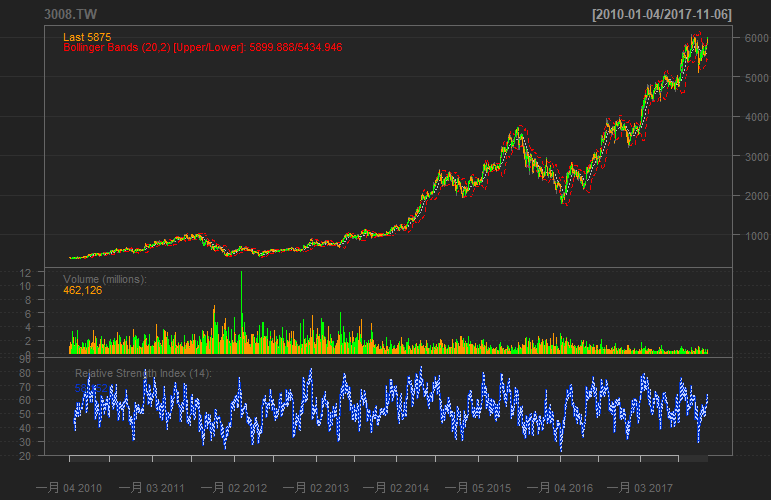Click the 一月 05 2015 date tick label
771x500 pixels.
click(478, 487)
